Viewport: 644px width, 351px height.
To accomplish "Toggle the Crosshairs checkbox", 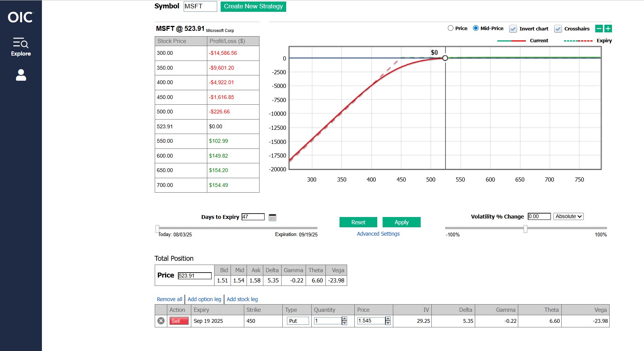I will (x=558, y=29).
